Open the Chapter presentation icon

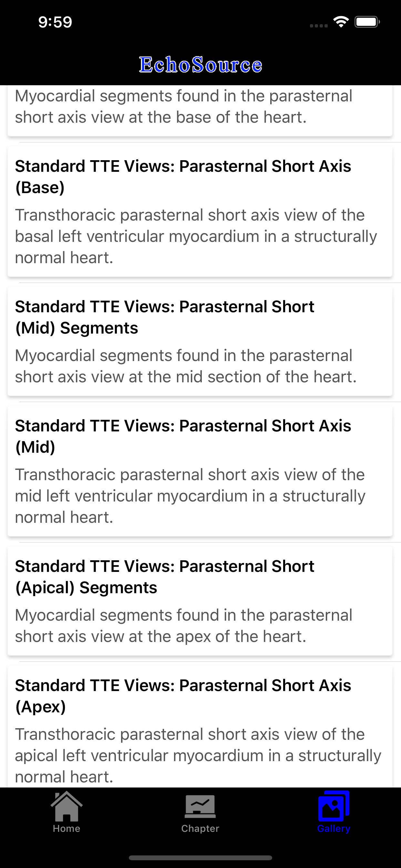pyautogui.click(x=200, y=806)
